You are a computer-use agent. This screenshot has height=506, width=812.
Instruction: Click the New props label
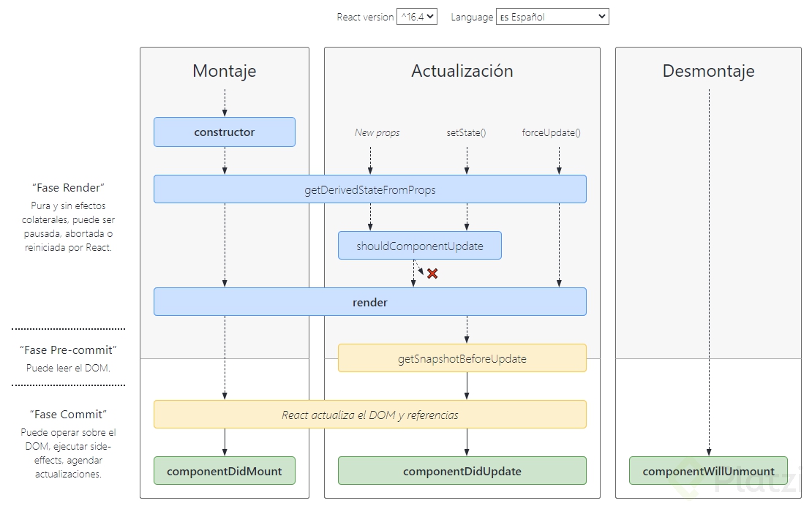[x=377, y=132]
